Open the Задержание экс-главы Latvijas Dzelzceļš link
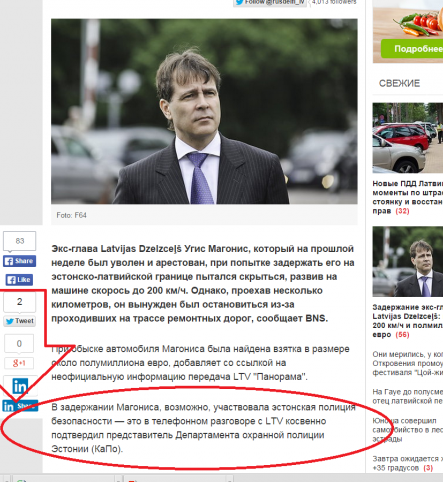The image size is (443, 482). [408, 321]
